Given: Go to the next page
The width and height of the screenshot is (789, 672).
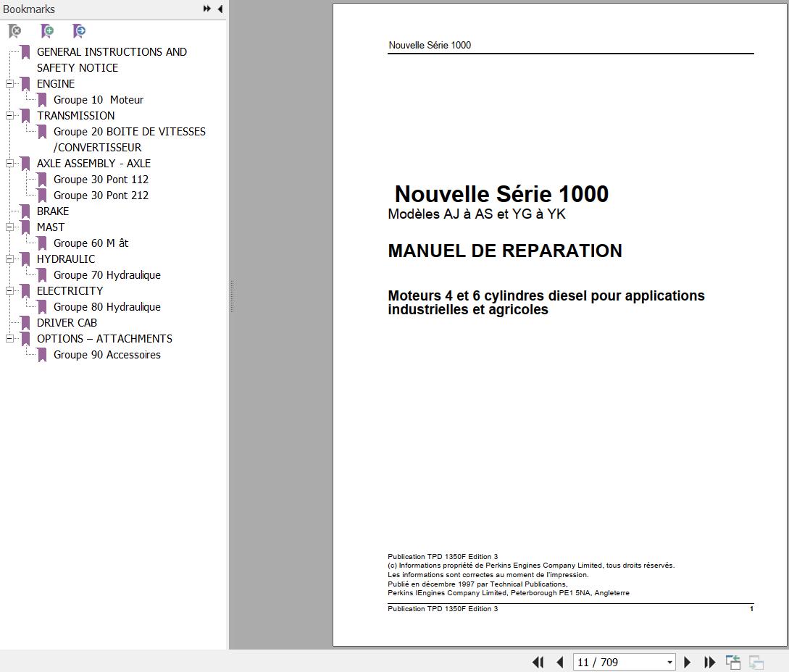Looking at the screenshot, I should tap(687, 662).
